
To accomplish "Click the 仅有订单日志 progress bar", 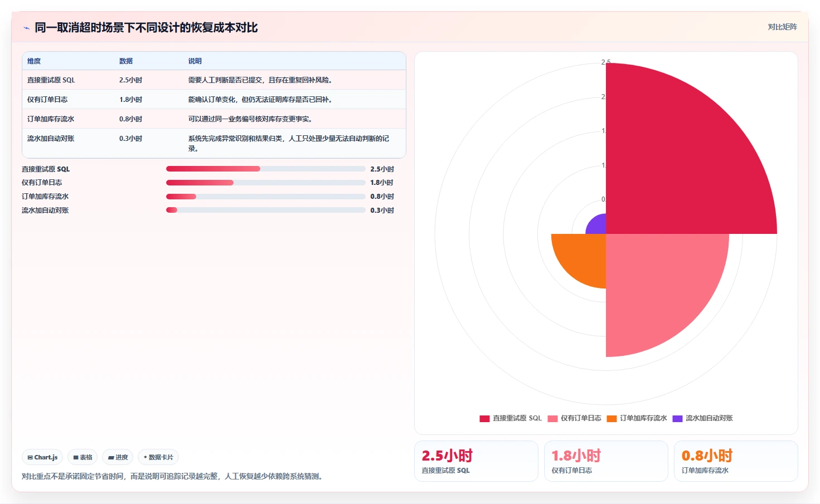I will (265, 183).
